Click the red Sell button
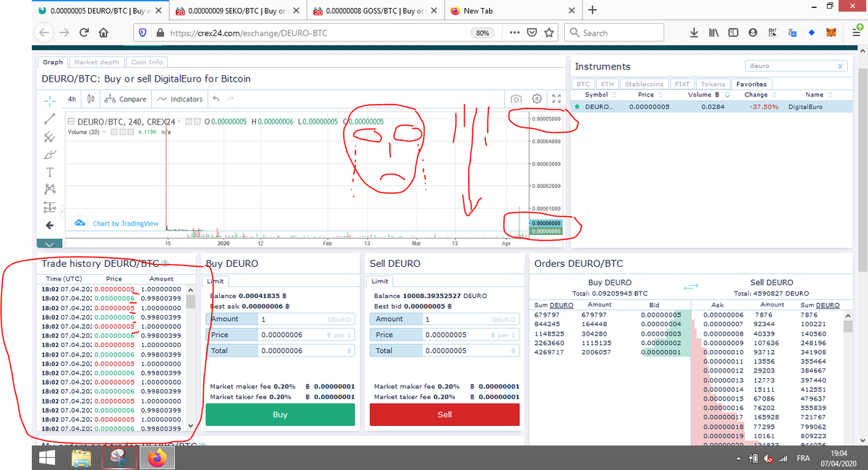The image size is (868, 470). (x=444, y=414)
